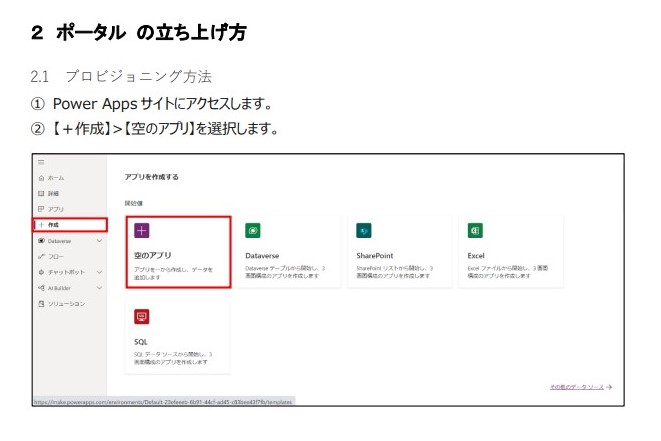Click the plus icon beside 作成
The image size is (661, 441).
pyautogui.click(x=41, y=225)
